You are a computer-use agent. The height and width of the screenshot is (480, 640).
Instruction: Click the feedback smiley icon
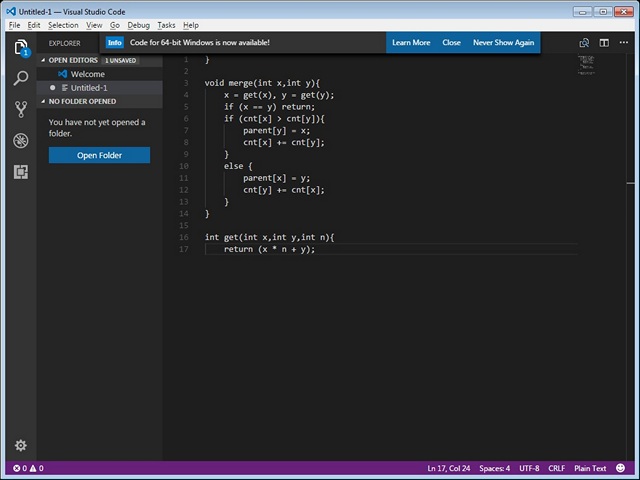(620, 468)
